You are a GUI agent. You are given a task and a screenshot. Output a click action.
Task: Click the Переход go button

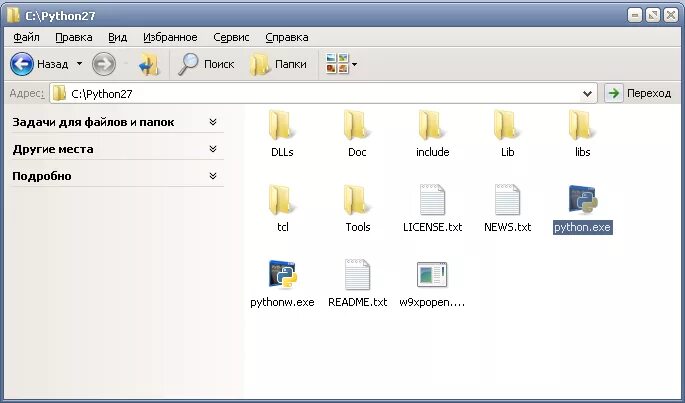coord(640,93)
